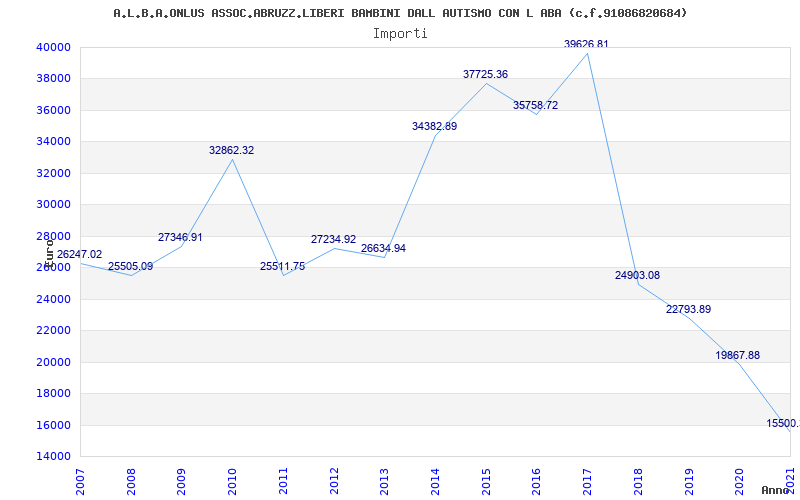Select the data label 37725.36
The width and height of the screenshot is (800, 500).
(x=485, y=74)
